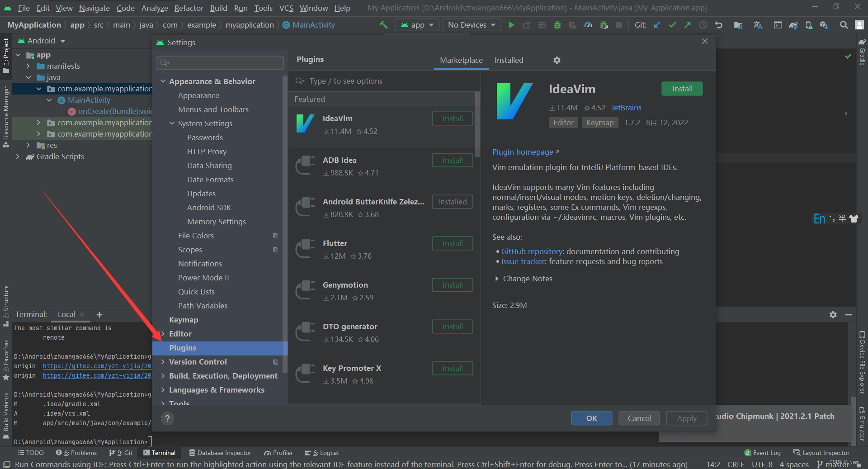Expand the Editor settings category
The image size is (868, 469).
pyautogui.click(x=163, y=334)
